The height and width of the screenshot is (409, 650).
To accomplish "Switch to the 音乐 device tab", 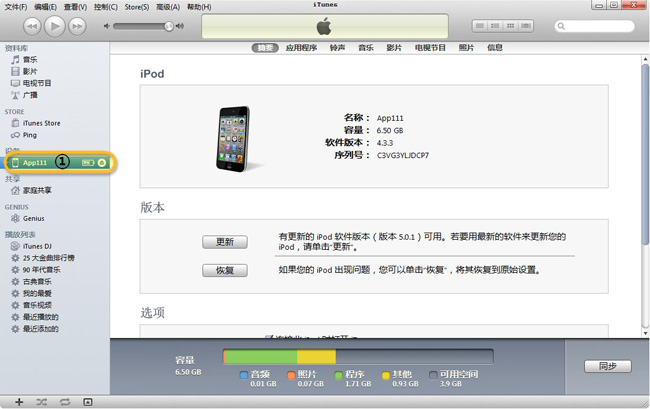I will click(x=366, y=48).
